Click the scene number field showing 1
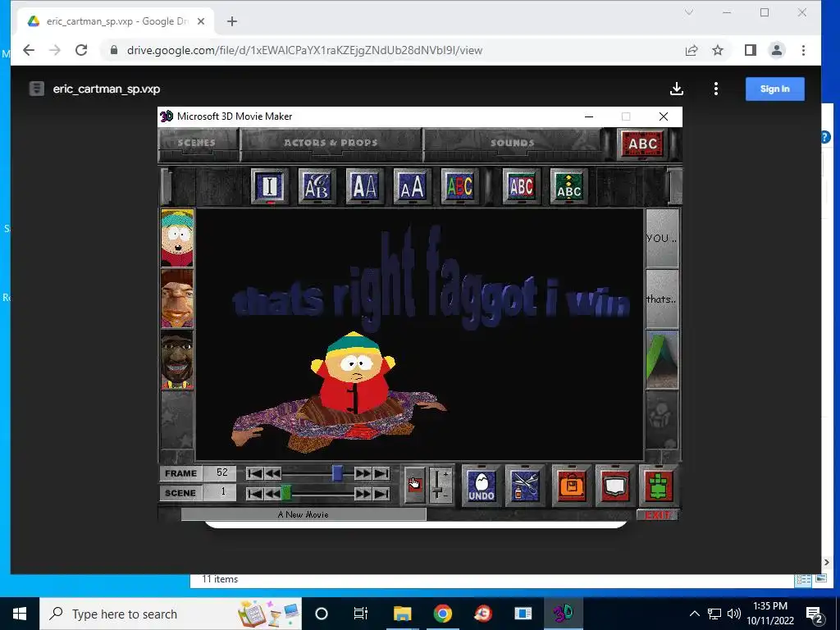This screenshot has height=630, width=840. click(221, 492)
